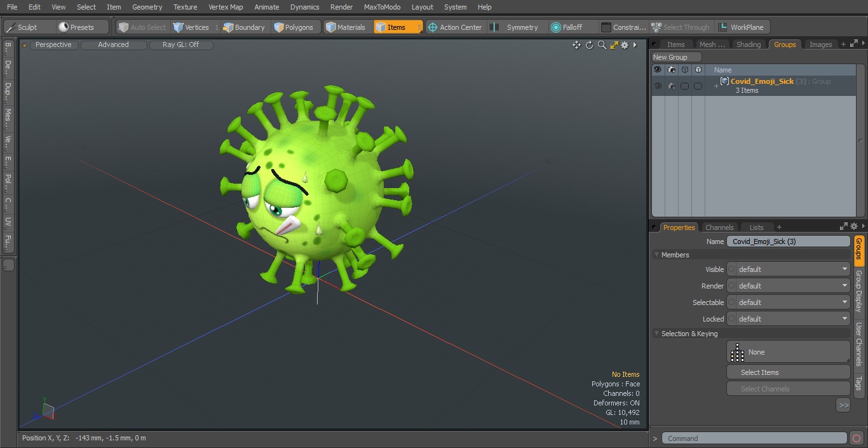
Task: Open the Group Display vertical tab
Action: (858, 291)
